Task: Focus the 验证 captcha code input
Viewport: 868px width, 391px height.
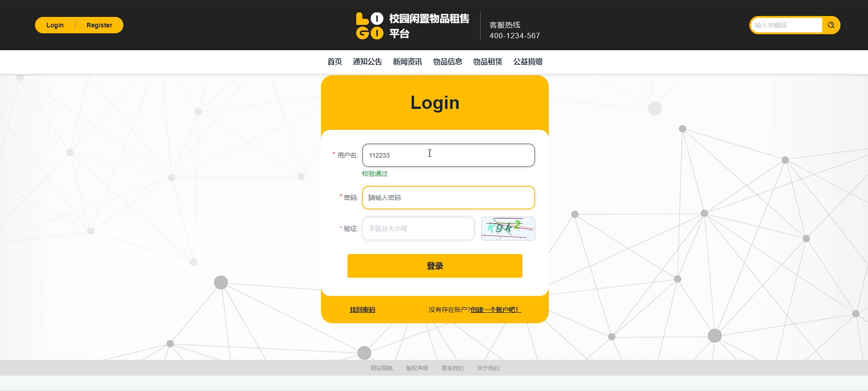Action: 418,229
